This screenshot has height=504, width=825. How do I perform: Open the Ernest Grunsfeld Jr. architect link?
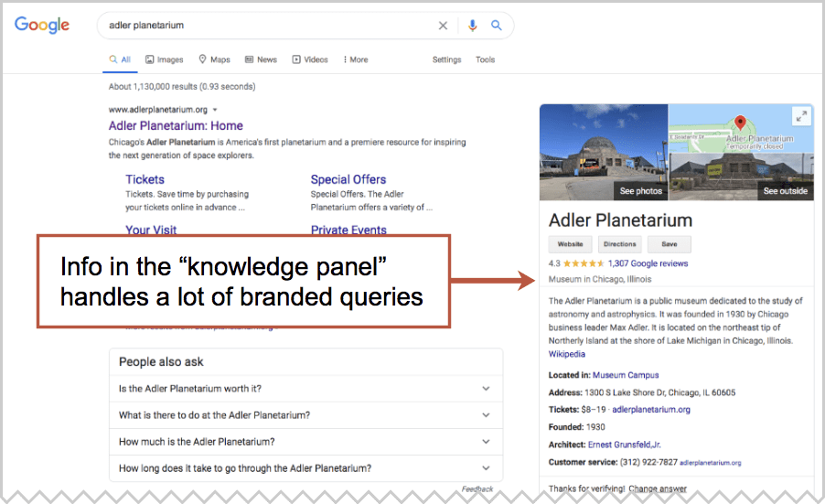coord(624,445)
